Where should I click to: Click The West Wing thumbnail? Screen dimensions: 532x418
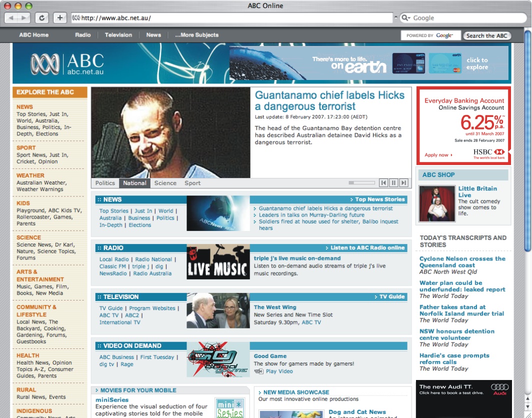coord(218,310)
